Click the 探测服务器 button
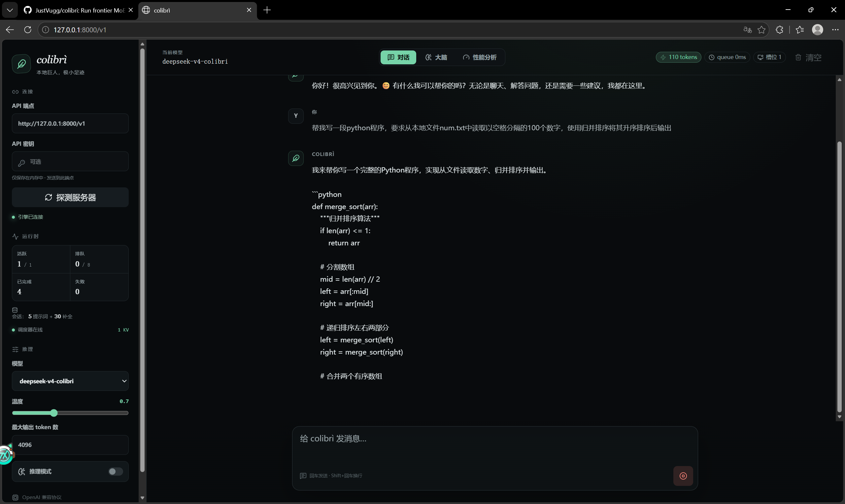 [x=70, y=197]
